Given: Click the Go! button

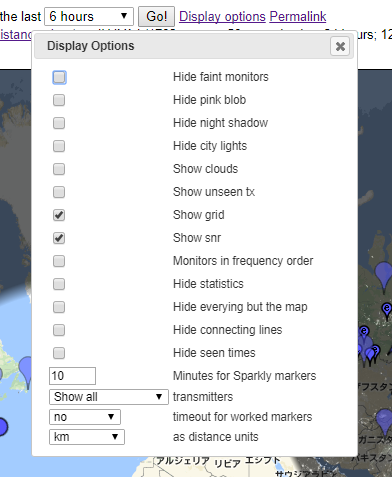Looking at the screenshot, I should (156, 16).
